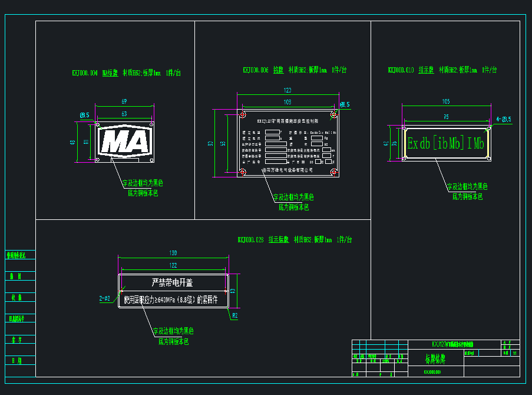
Task: Select the nameplate header line starting KXJ127
Action: 288,121
